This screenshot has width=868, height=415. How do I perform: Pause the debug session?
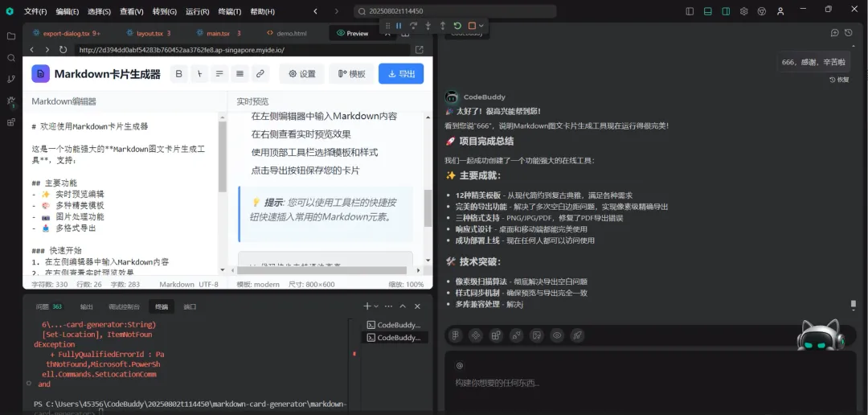pyautogui.click(x=399, y=26)
